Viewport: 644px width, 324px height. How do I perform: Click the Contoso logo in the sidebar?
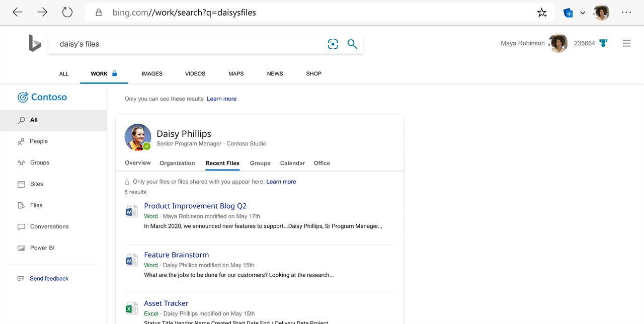coord(42,97)
